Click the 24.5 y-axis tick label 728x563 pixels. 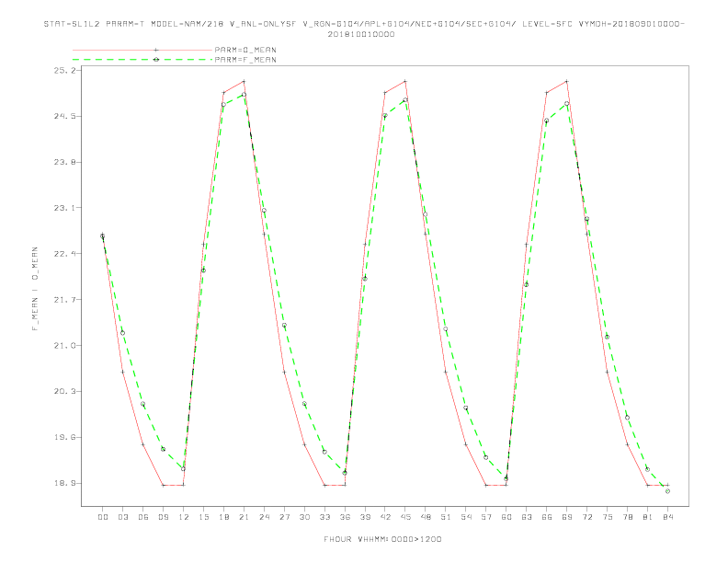64,116
